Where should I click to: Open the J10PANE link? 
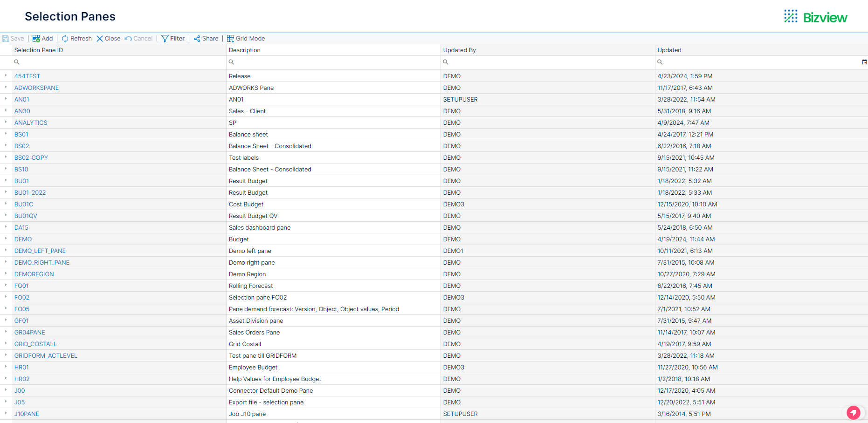27,414
